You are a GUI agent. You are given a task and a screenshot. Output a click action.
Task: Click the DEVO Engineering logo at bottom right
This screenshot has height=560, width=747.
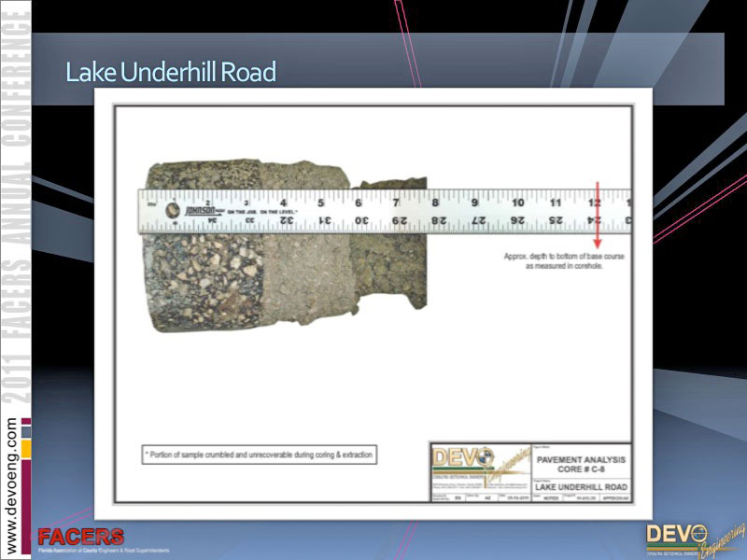(689, 538)
